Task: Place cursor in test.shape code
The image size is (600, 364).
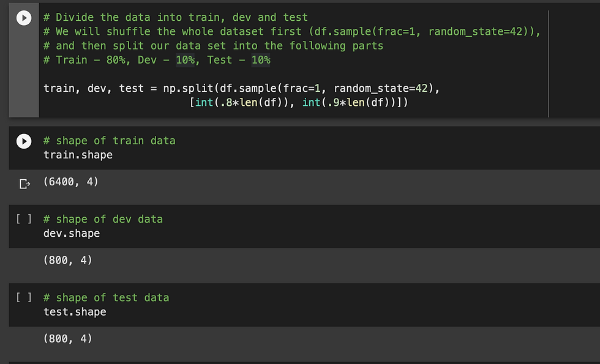Action: 75,312
